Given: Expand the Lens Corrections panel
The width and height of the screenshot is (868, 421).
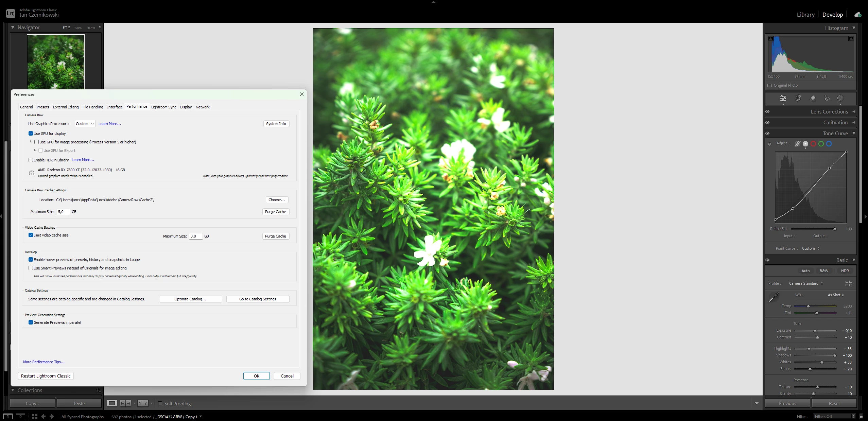Looking at the screenshot, I should [x=829, y=112].
